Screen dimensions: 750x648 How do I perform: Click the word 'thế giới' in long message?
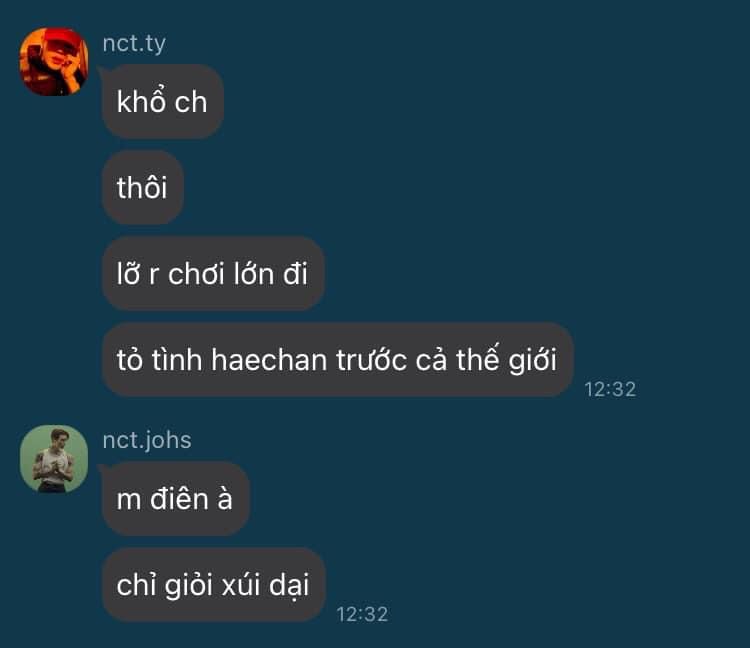pos(506,360)
